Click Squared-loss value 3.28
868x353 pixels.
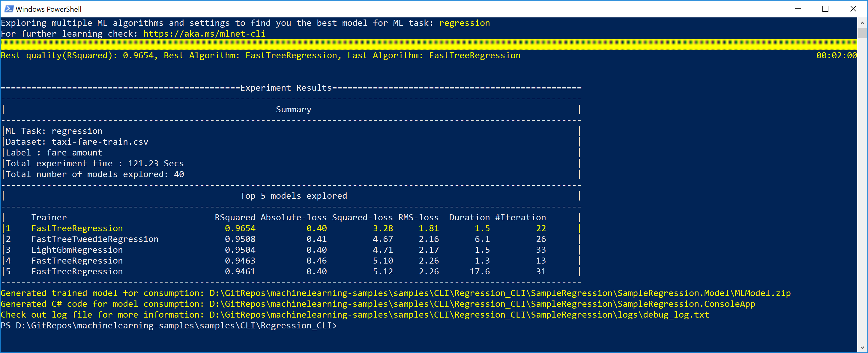coord(383,228)
